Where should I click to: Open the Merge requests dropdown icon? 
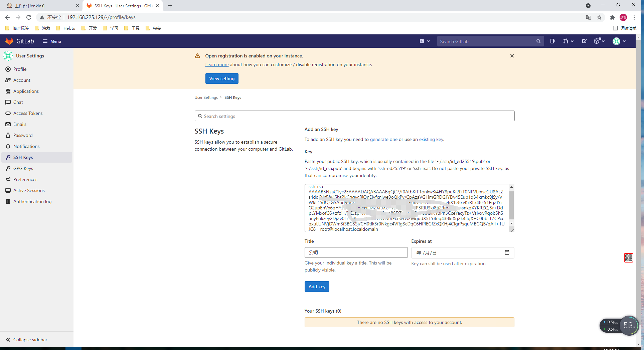pyautogui.click(x=568, y=41)
